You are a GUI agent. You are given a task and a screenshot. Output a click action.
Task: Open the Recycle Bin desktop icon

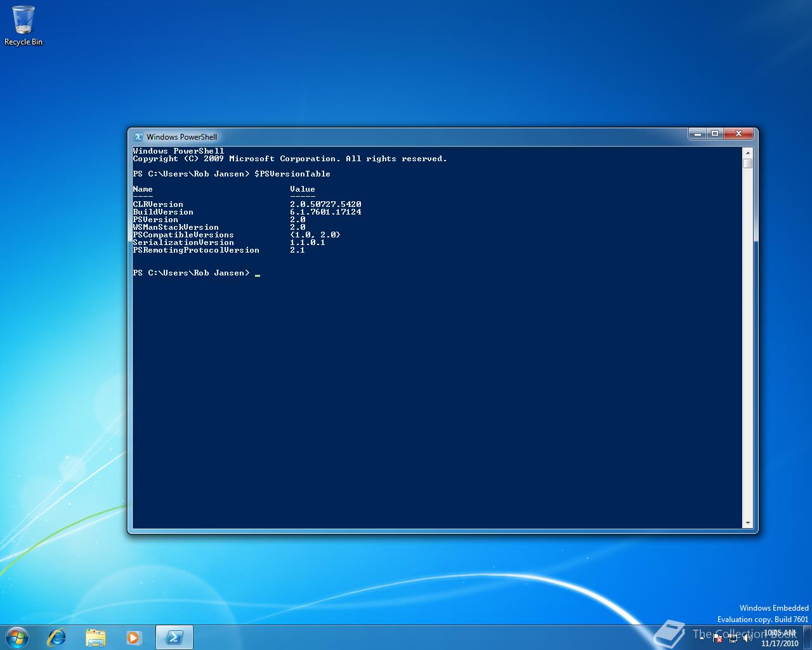(x=23, y=25)
